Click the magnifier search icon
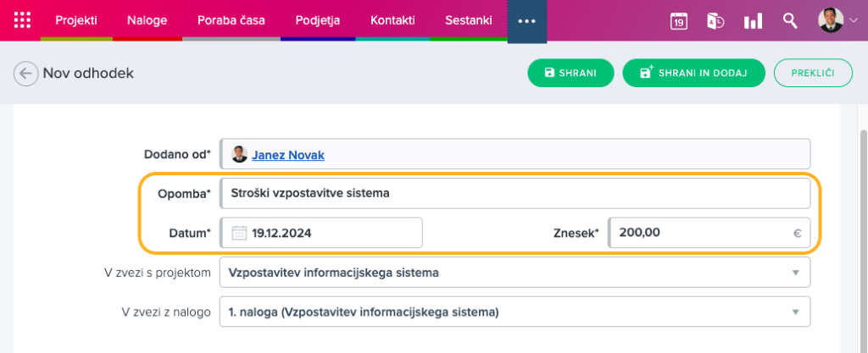Screen dimensions: 868x353 (x=790, y=21)
